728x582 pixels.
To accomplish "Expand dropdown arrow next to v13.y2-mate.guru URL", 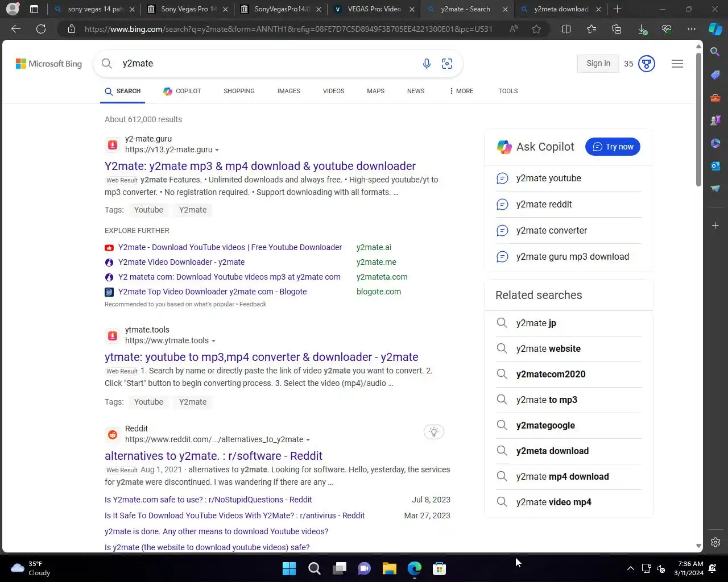I will (217, 150).
